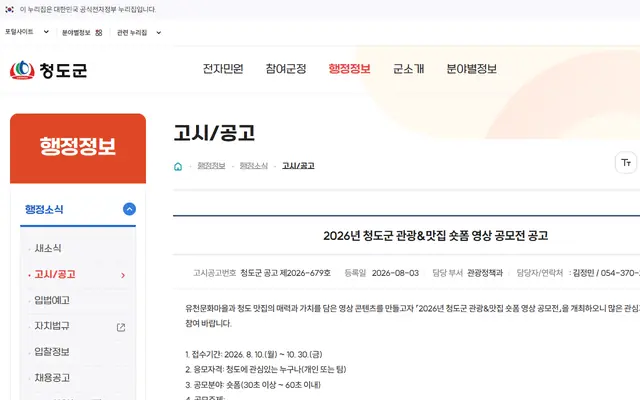Click notice number 청도군 공고 제2026-679호
This screenshot has height=400, width=640.
coord(285,273)
